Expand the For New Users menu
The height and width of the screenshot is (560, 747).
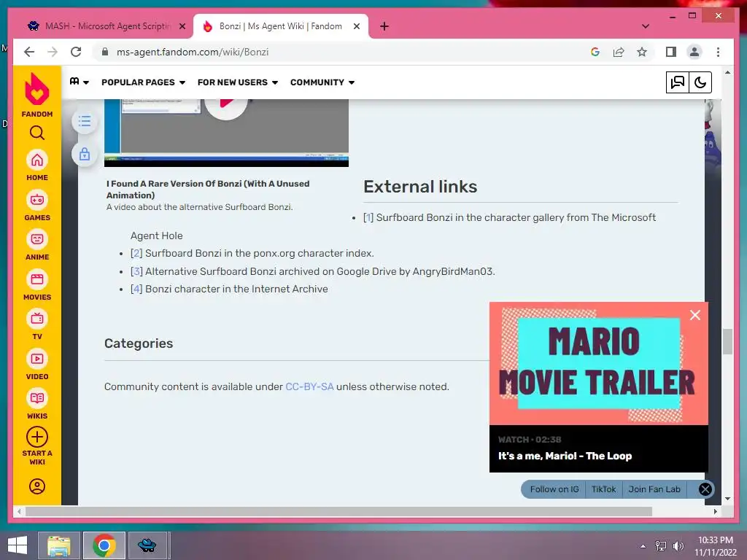coord(238,82)
